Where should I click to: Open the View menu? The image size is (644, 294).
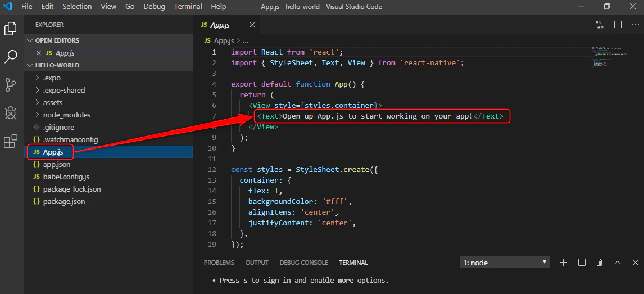[108, 7]
